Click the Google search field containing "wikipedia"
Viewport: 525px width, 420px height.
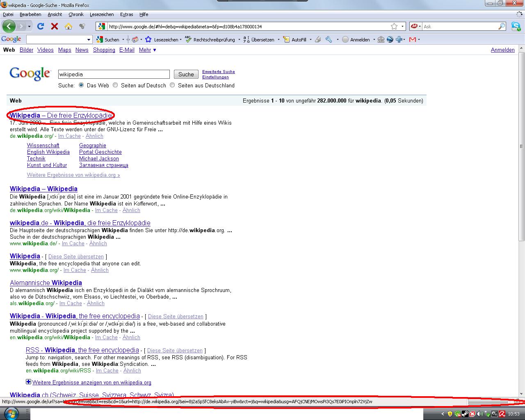point(114,74)
